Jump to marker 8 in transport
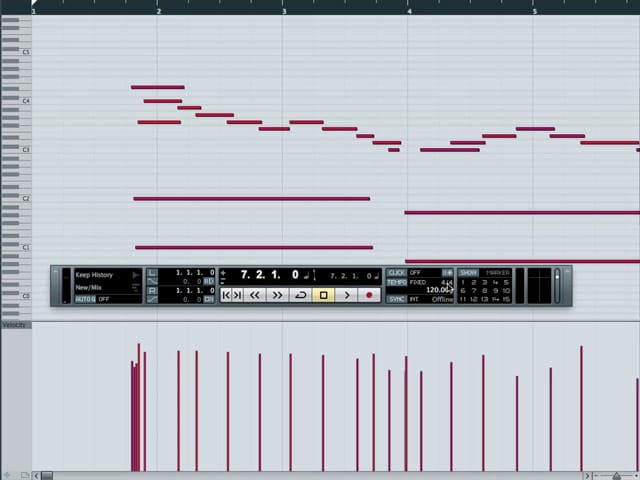640x480 pixels. point(484,291)
